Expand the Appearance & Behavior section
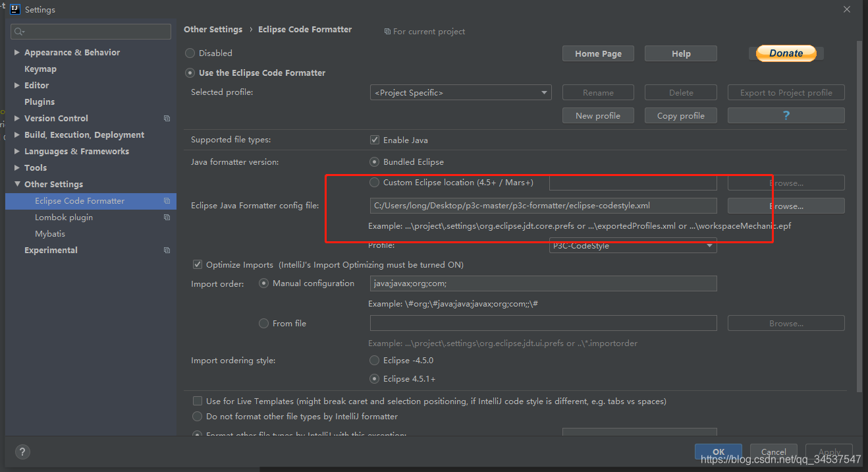The width and height of the screenshot is (868, 472). [17, 52]
